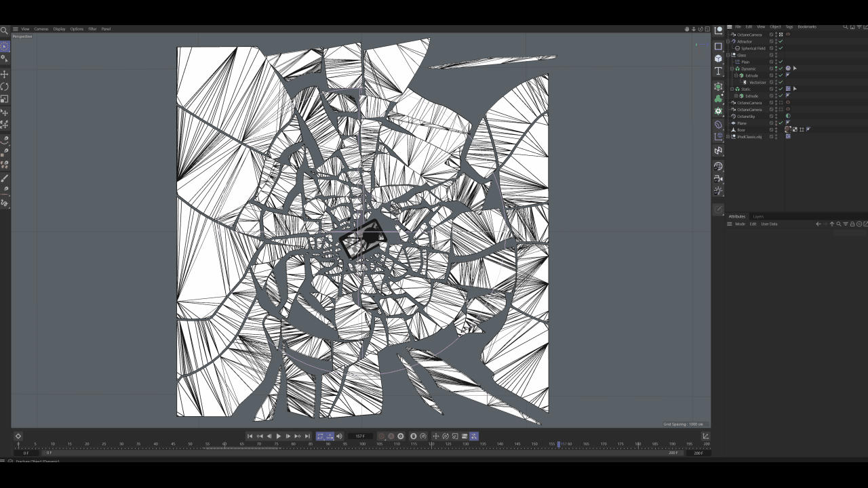The width and height of the screenshot is (868, 488).
Task: Expand the iPodClassic.obj hierarchy
Action: [728, 136]
